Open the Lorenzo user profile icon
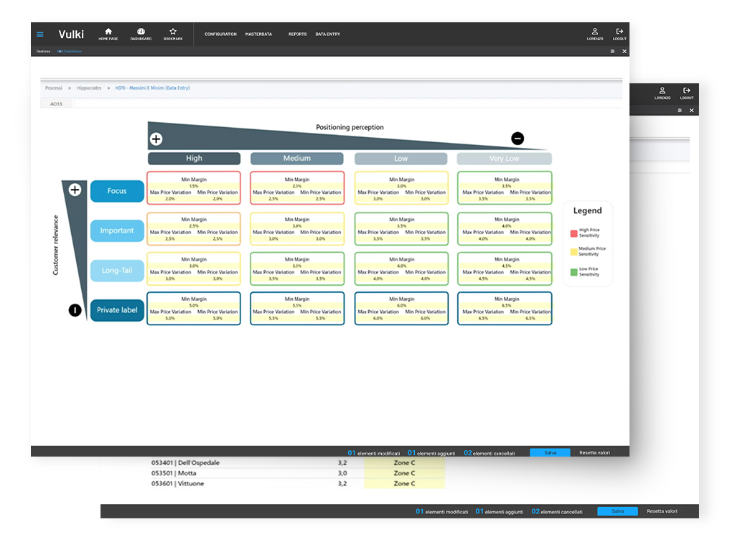This screenshot has height=560, width=735. (x=595, y=32)
